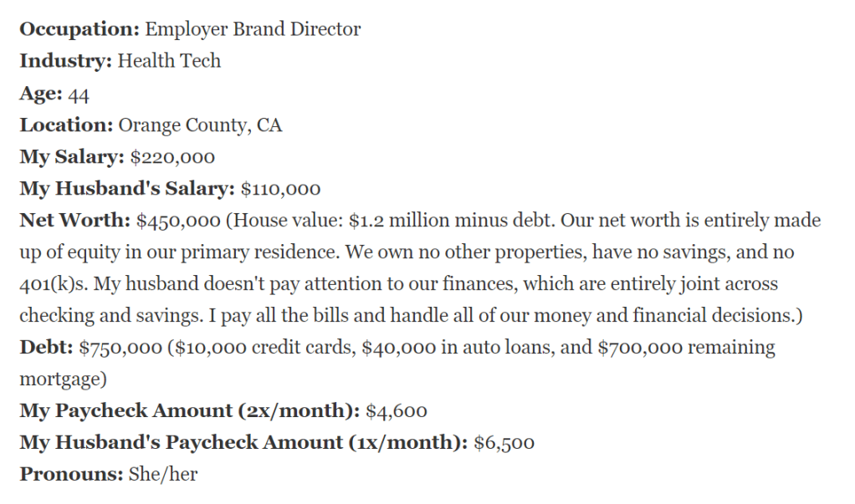855x504 pixels.
Task: Click the age value "44"
Action: pos(79,94)
